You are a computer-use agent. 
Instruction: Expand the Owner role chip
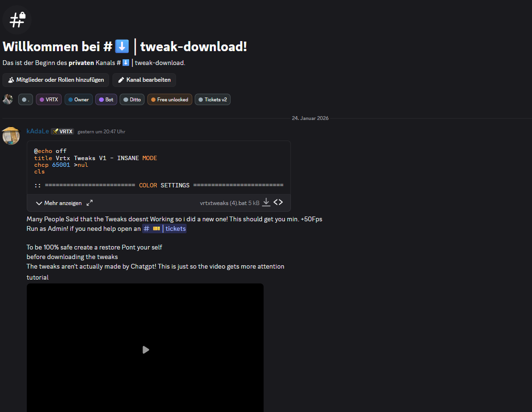pyautogui.click(x=78, y=99)
